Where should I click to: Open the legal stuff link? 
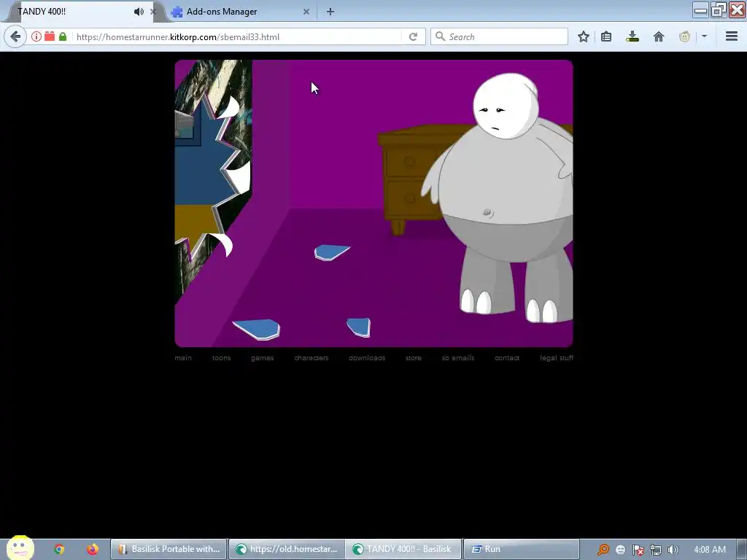tap(557, 358)
